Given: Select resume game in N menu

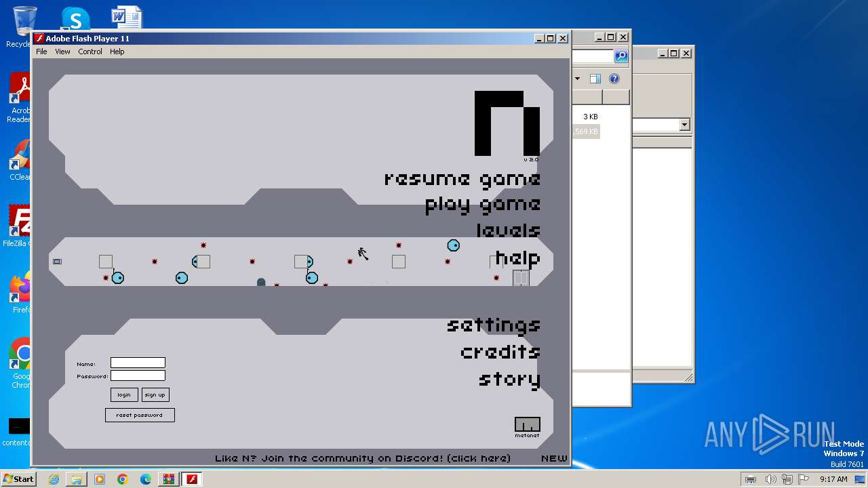Looking at the screenshot, I should coord(462,179).
